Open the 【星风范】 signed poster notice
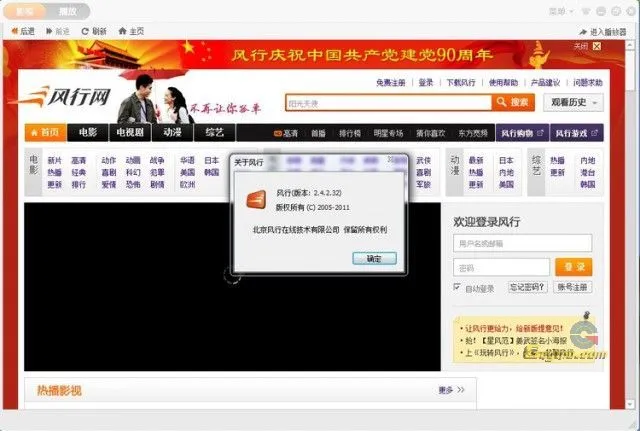This screenshot has width=640, height=431. [516, 340]
